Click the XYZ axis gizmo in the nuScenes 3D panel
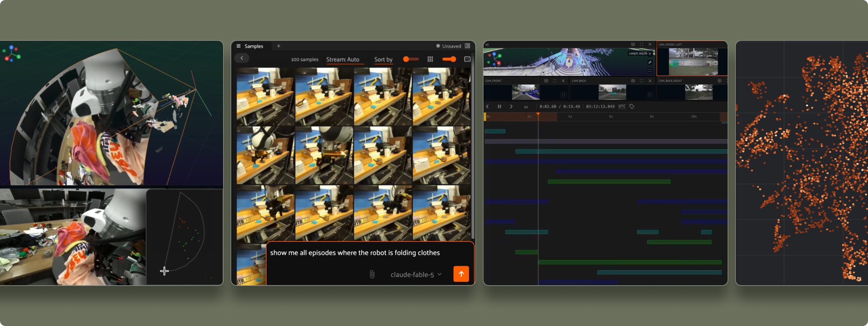Image resolution: width=868 pixels, height=326 pixels. pos(494,59)
